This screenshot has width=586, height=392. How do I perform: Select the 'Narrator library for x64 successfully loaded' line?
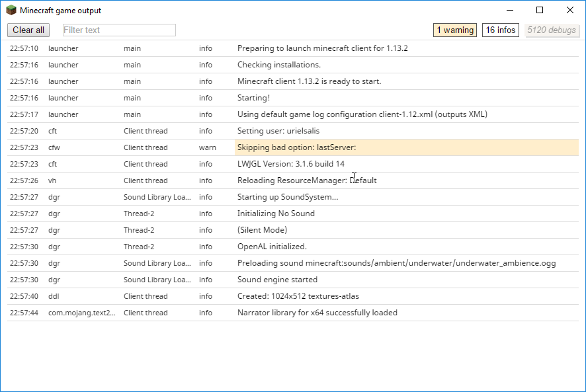[x=317, y=313]
